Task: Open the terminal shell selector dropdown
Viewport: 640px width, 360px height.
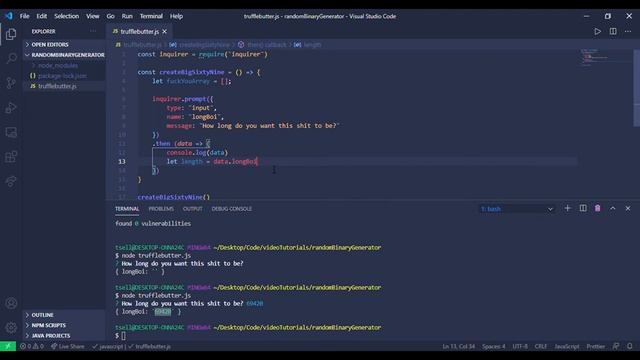Action: pyautogui.click(x=517, y=209)
